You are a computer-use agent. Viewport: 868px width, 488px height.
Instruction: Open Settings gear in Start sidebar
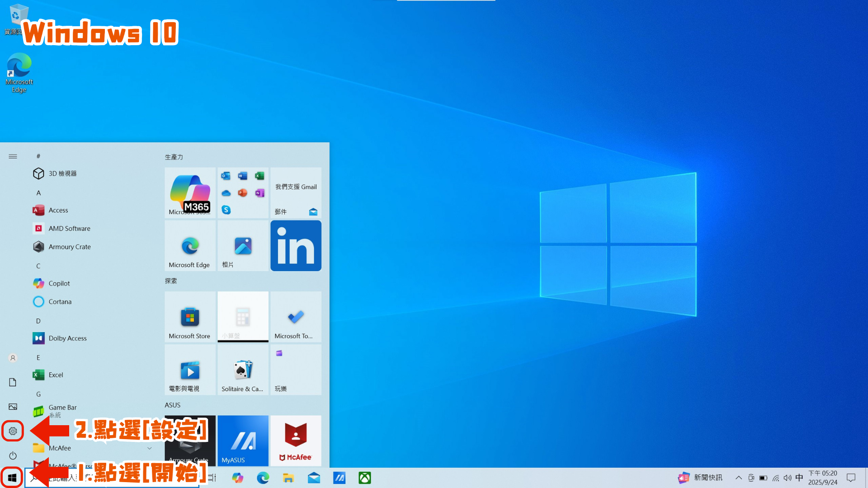[x=13, y=431]
